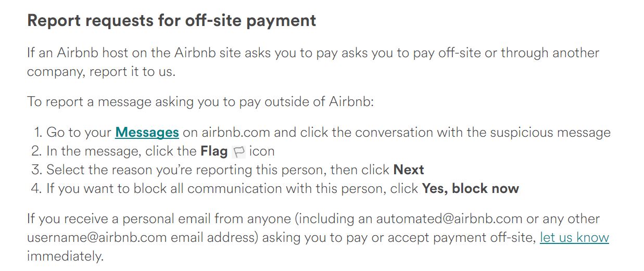Follow the "let us know" link
This screenshot has height=271, width=644.
click(x=574, y=238)
